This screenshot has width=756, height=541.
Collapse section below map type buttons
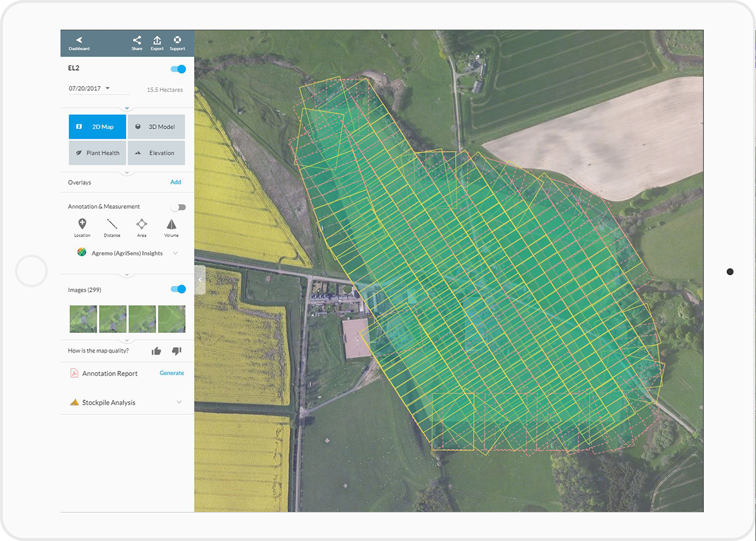pyautogui.click(x=127, y=172)
